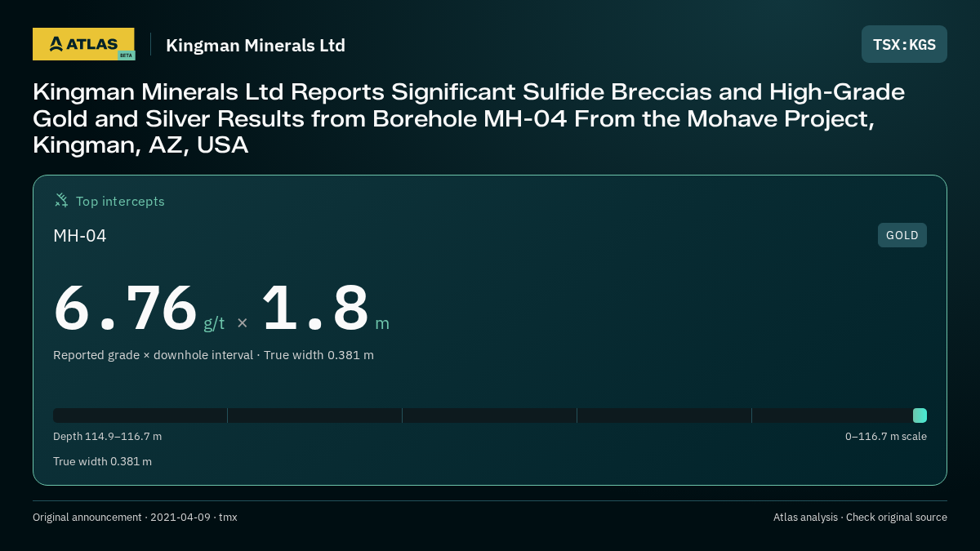This screenshot has width=980, height=551.
Task: Click 'Original announcement · 2021-04-09 · tmx' footer
Action: pos(135,518)
